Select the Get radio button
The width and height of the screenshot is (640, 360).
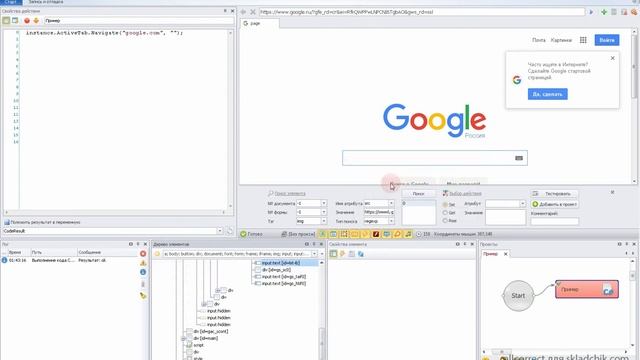coord(445,213)
